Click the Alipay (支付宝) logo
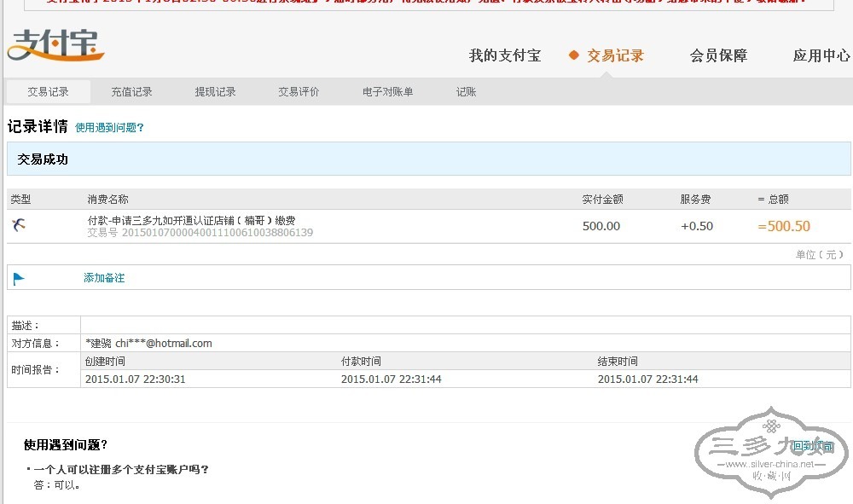 (x=55, y=45)
